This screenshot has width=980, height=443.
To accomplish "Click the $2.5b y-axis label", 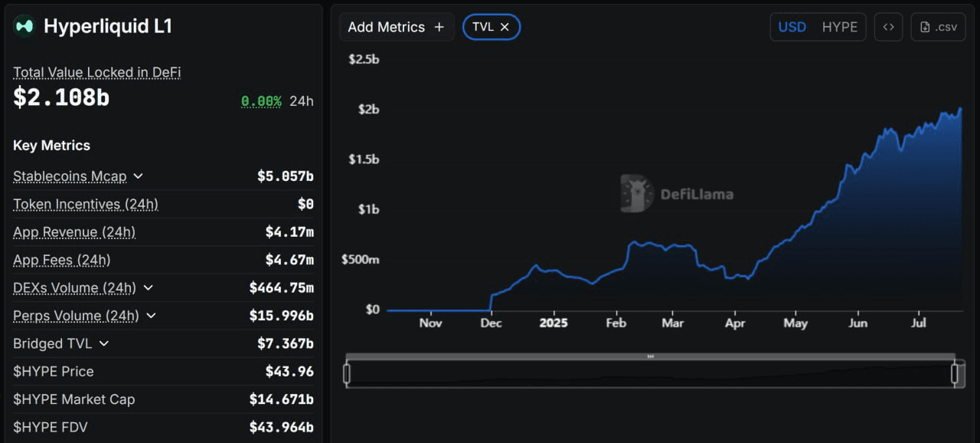I will [364, 58].
